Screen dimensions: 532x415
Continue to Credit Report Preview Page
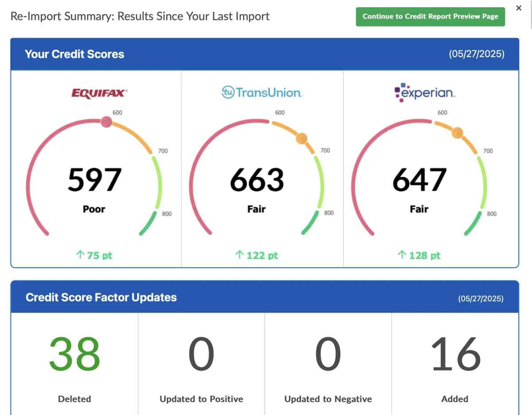coord(430,16)
